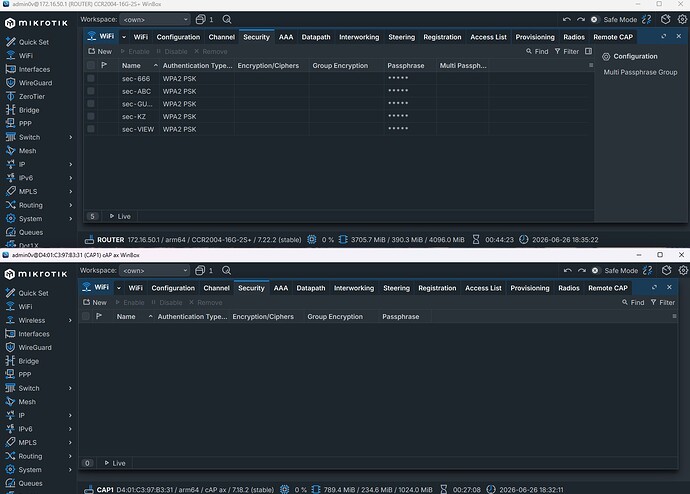
Task: Switch to the Provisioning tab in the CAP1 window
Action: (530, 288)
